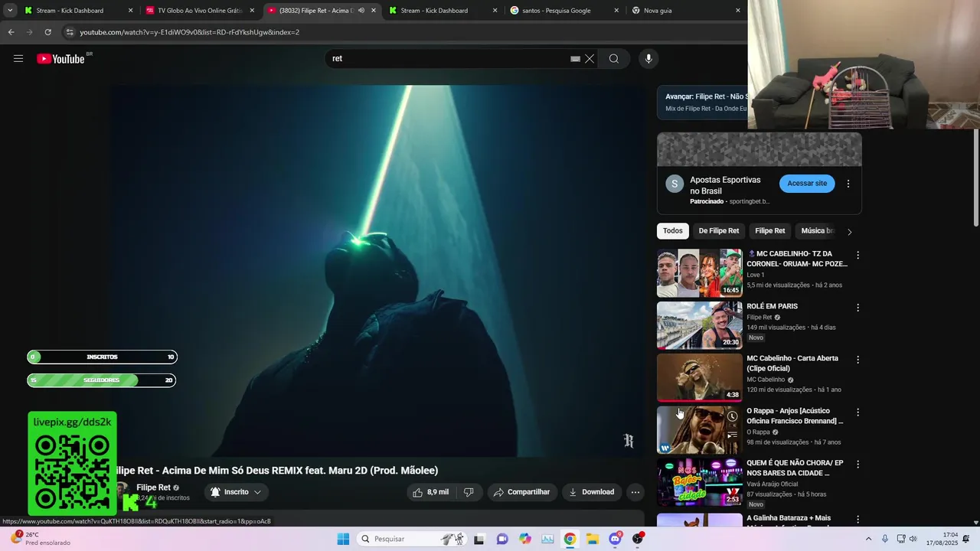The height and width of the screenshot is (551, 980).
Task: Open Filipe Ret channel name link
Action: 153,487
